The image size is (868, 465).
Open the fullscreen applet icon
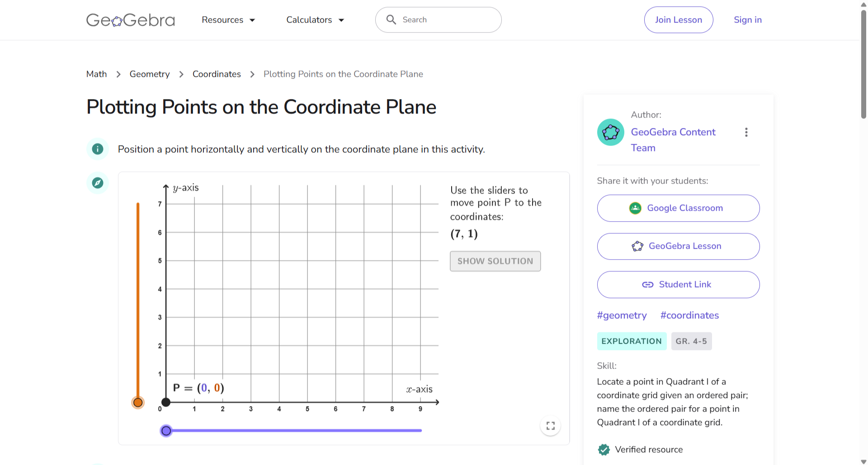[550, 426]
